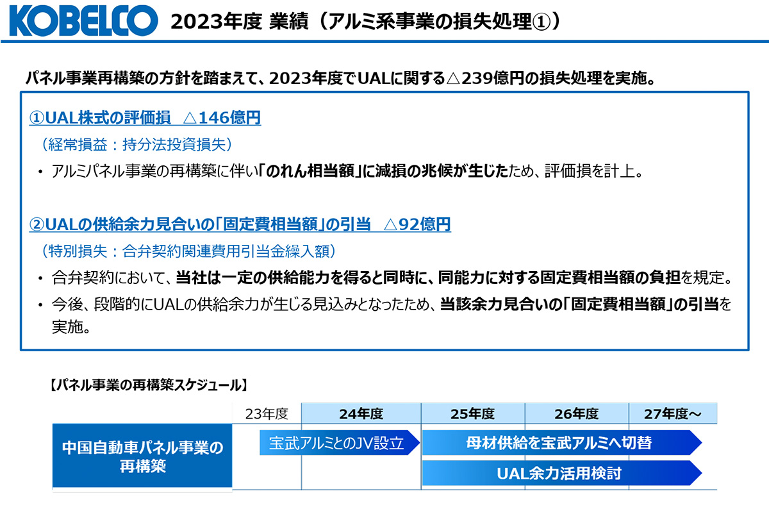This screenshot has height=532, width=769.
Task: Click the KOBELCO logo
Action: tap(83, 21)
